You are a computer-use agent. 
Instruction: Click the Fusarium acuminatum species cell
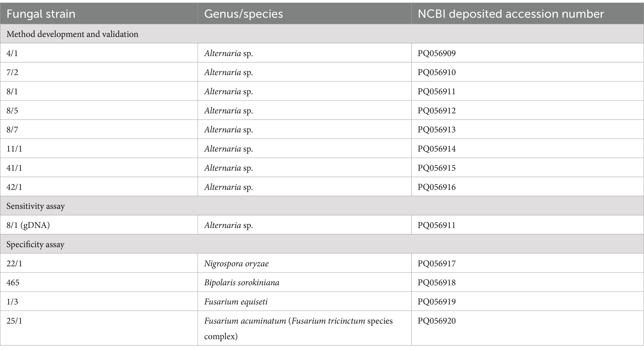(304, 328)
